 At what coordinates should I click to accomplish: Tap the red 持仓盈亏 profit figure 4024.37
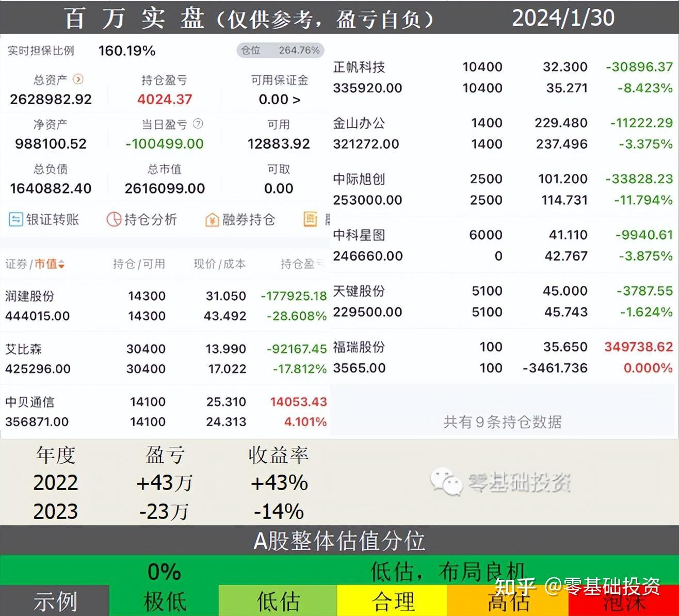164,99
